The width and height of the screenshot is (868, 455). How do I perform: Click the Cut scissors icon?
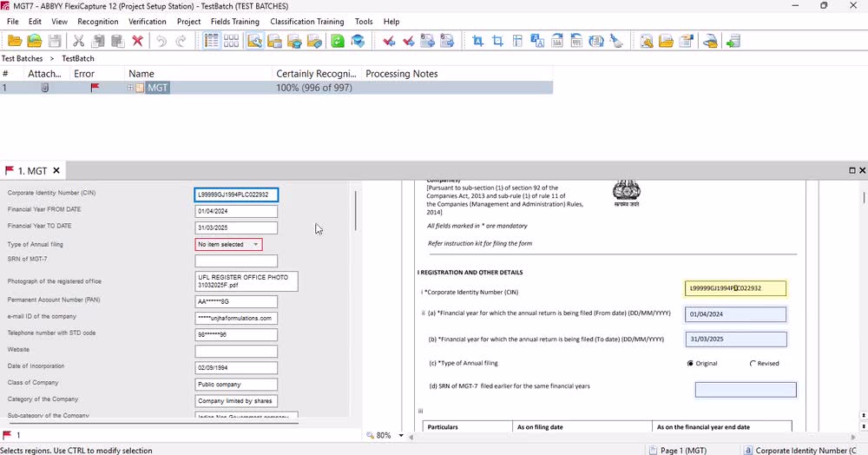(x=79, y=41)
